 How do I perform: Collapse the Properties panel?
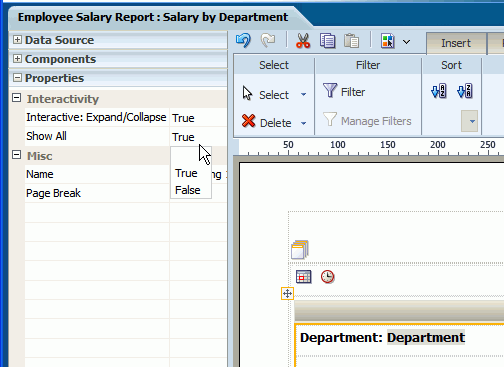tap(17, 78)
